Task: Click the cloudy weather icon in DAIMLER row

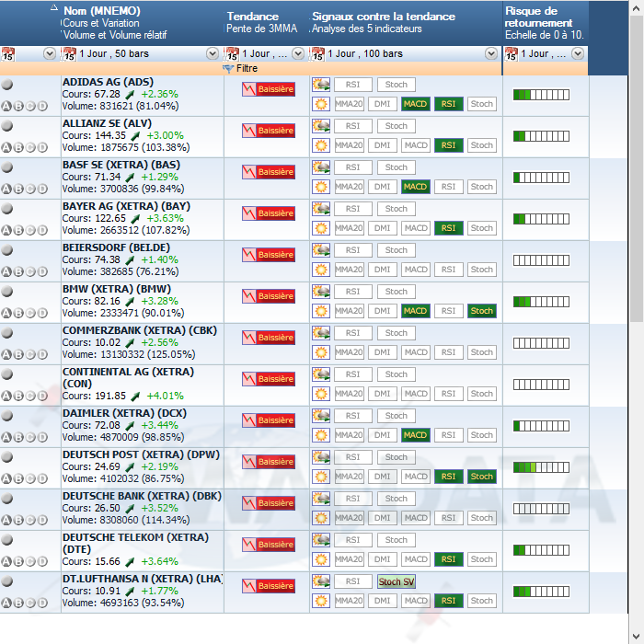Action: pyautogui.click(x=321, y=416)
